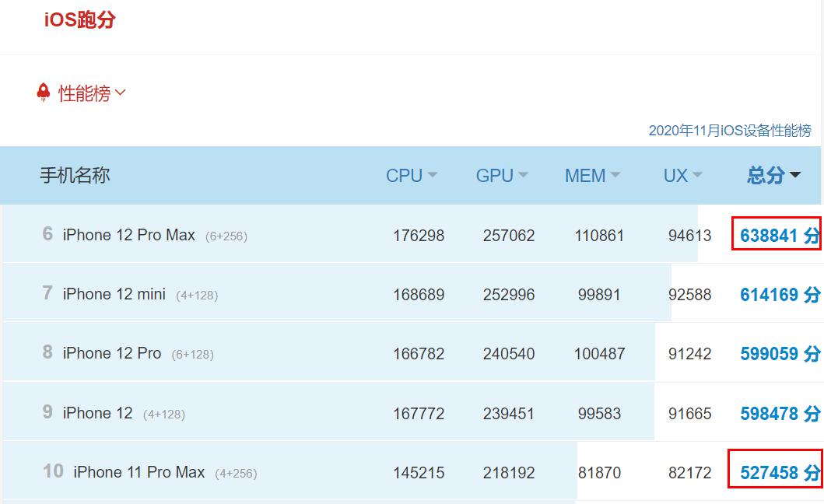824x504 pixels.
Task: Click the 手机名称 column header
Action: (x=75, y=176)
